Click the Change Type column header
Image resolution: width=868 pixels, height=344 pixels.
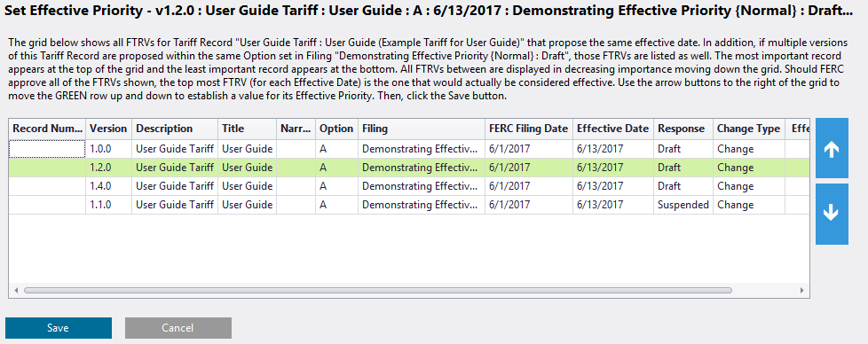(748, 129)
